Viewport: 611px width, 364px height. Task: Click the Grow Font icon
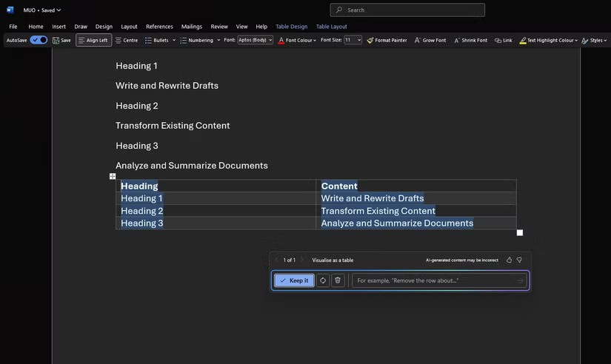point(430,40)
